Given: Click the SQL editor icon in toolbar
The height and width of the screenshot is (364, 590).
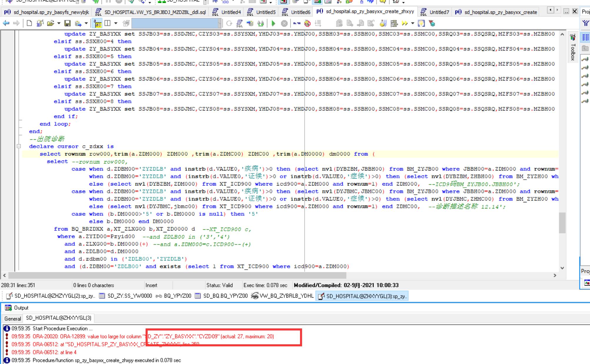Looking at the screenshot, I should (x=240, y=23).
